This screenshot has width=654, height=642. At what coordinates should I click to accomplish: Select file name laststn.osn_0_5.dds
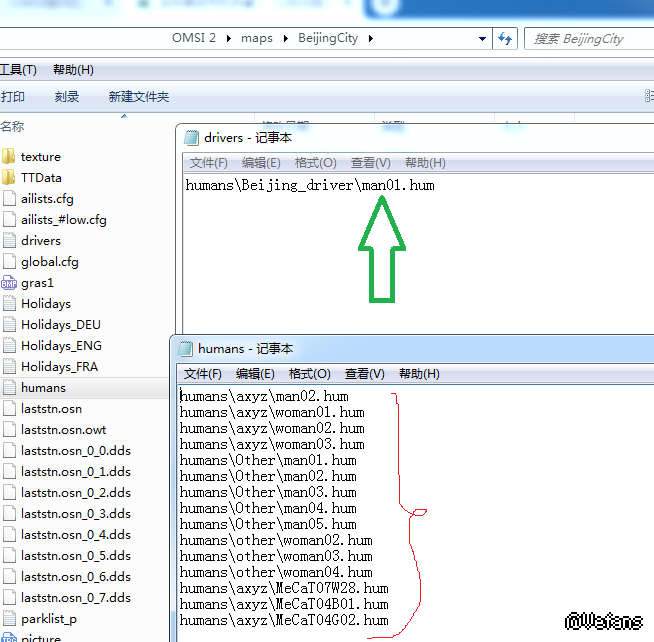pyautogui.click(x=76, y=556)
